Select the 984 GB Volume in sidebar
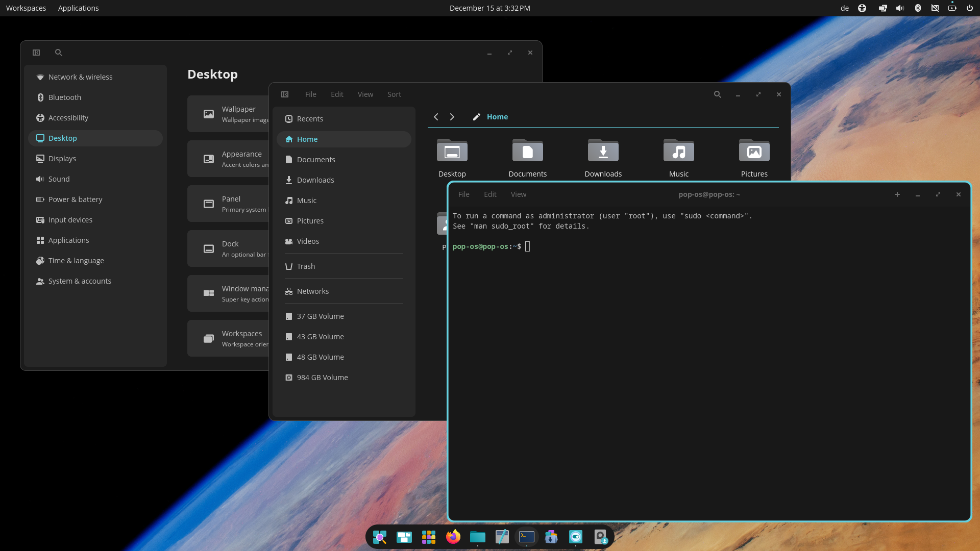The image size is (980, 551). click(x=322, y=378)
